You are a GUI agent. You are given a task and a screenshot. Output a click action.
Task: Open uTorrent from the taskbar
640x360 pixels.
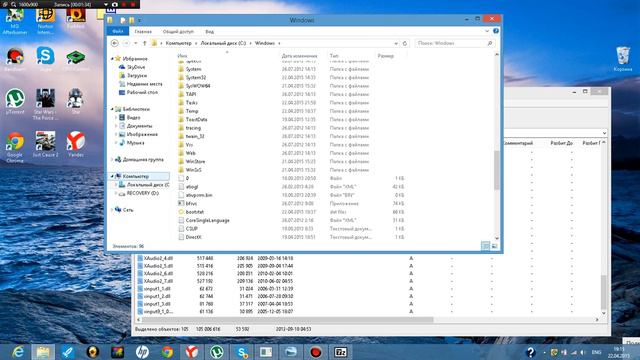(217, 352)
